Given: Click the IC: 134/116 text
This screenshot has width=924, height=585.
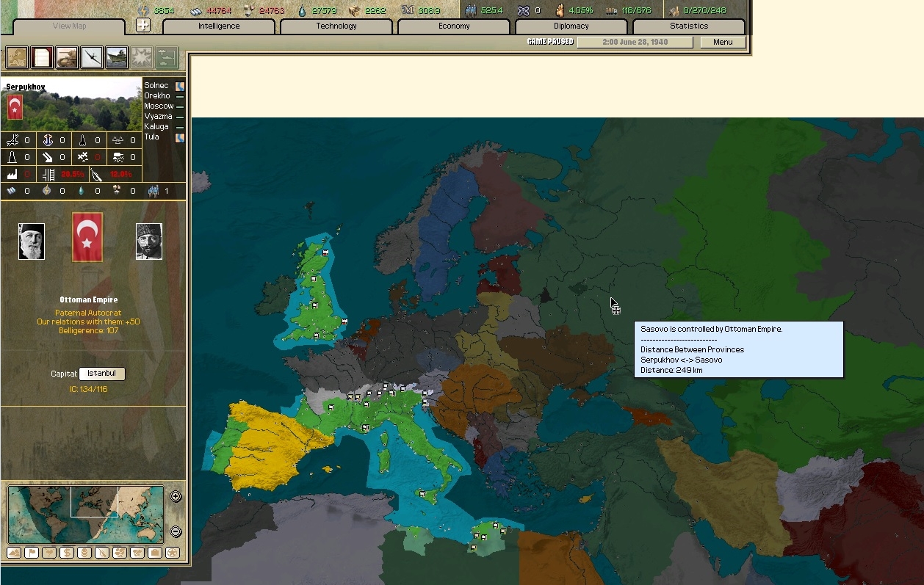Looking at the screenshot, I should click(x=88, y=389).
